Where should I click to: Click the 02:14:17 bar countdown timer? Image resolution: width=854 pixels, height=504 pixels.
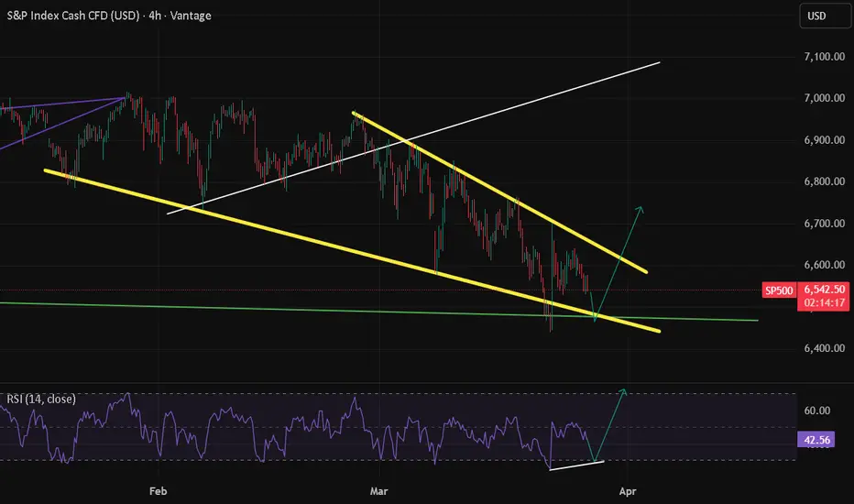(x=825, y=303)
